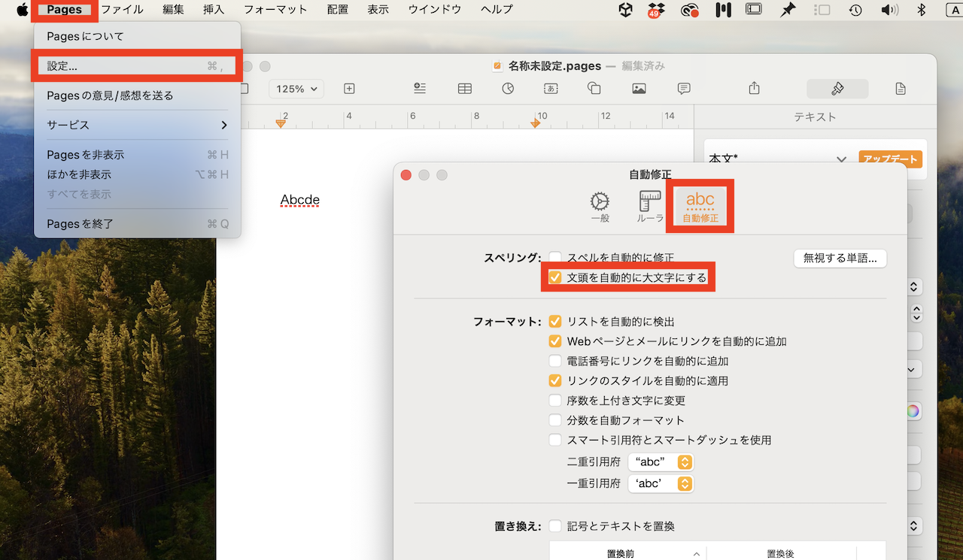The height and width of the screenshot is (560, 963).
Task: Click the orange アップデート button
Action: point(890,159)
